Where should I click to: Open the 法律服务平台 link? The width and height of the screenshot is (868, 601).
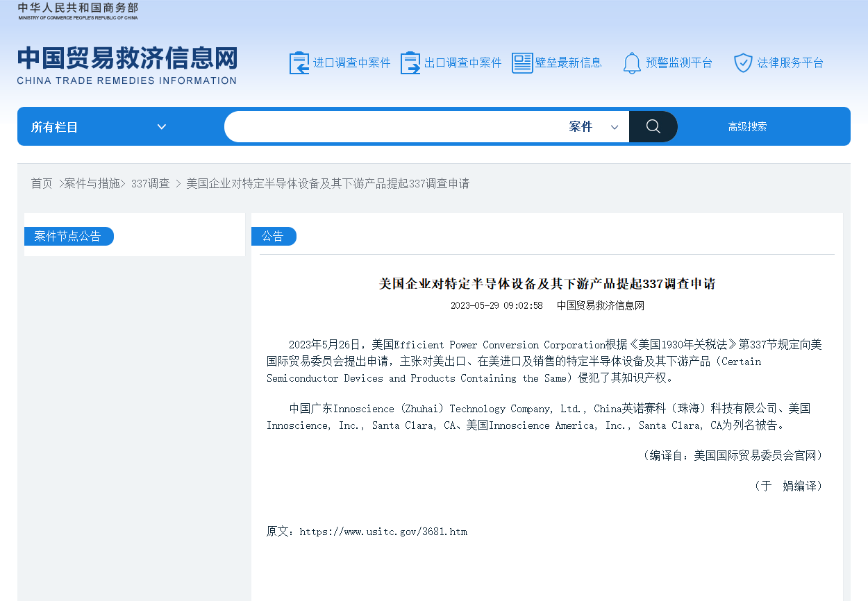(x=790, y=63)
